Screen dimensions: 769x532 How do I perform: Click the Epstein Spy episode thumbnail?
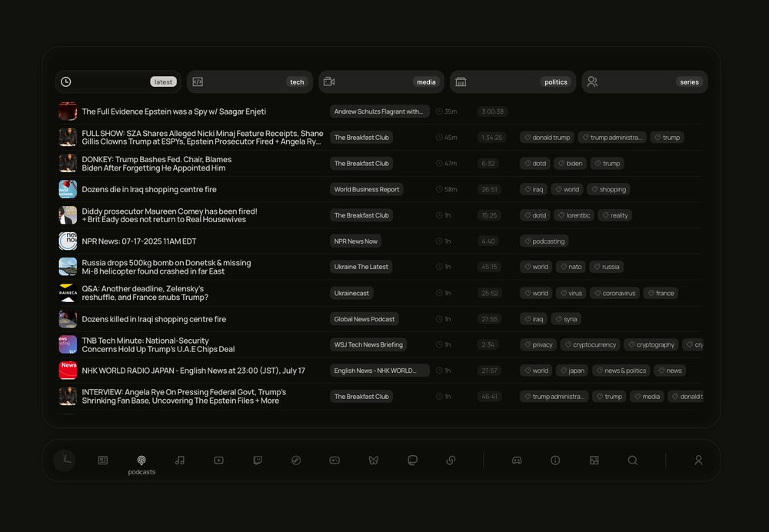[x=68, y=111]
